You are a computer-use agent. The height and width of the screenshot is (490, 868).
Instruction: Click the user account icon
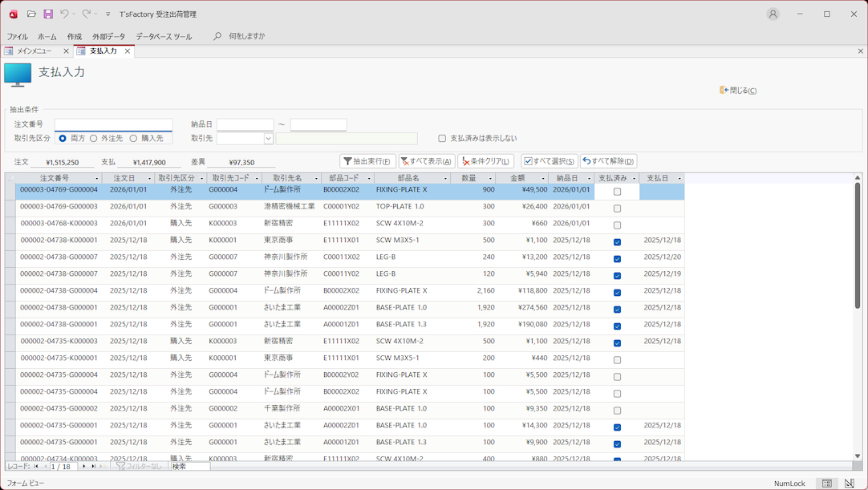(773, 14)
